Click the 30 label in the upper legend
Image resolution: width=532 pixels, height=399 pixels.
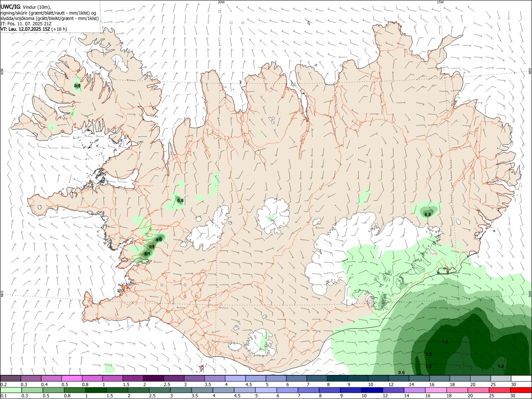(x=513, y=384)
